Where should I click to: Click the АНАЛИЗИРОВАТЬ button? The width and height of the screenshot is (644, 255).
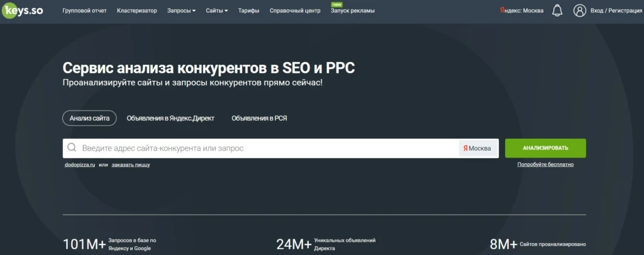[x=545, y=148]
